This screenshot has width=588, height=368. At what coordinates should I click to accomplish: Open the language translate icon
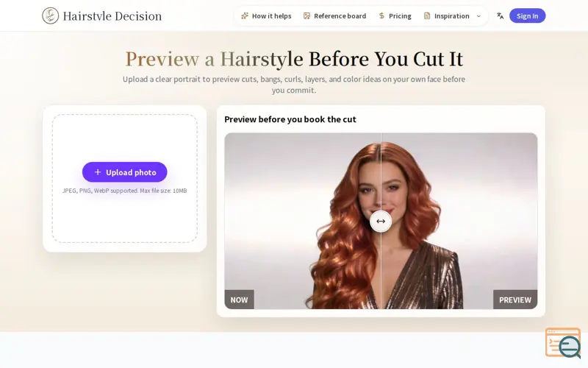pyautogui.click(x=500, y=15)
